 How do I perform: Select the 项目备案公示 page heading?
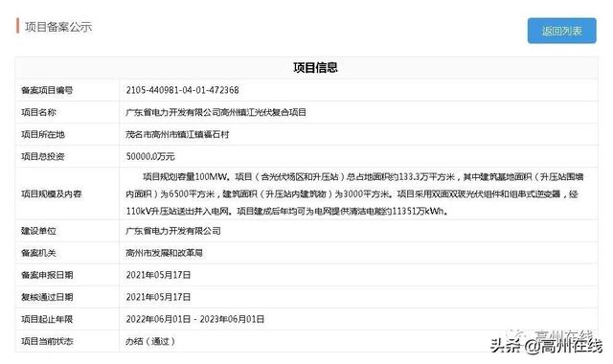[58, 27]
